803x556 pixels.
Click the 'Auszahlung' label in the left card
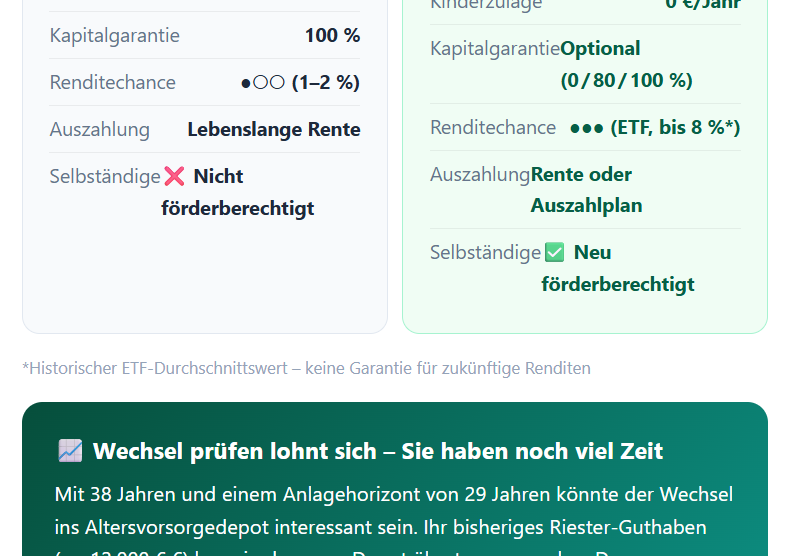(x=100, y=130)
